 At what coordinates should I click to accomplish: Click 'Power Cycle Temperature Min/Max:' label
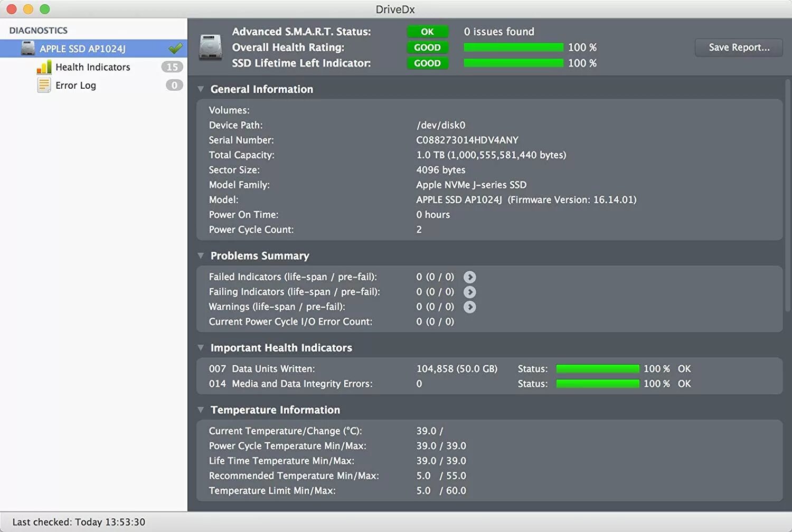[288, 446]
